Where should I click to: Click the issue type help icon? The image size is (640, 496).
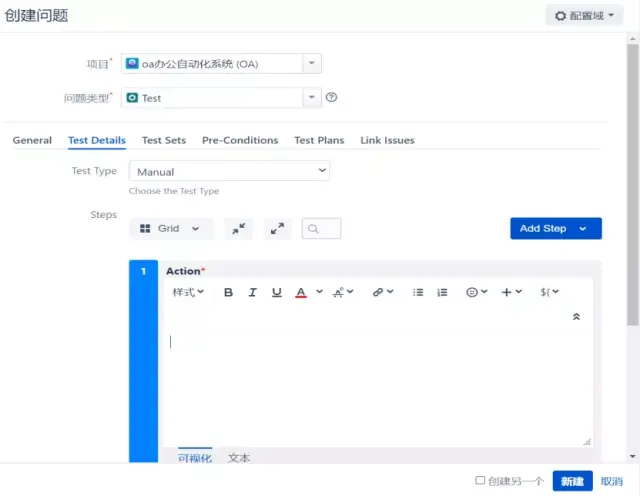tap(331, 97)
